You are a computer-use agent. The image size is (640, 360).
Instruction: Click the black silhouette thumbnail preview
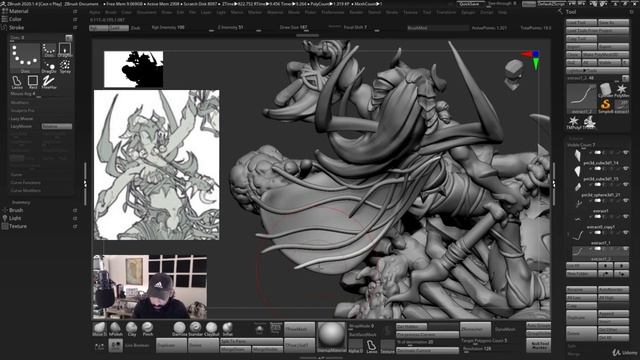click(x=133, y=69)
